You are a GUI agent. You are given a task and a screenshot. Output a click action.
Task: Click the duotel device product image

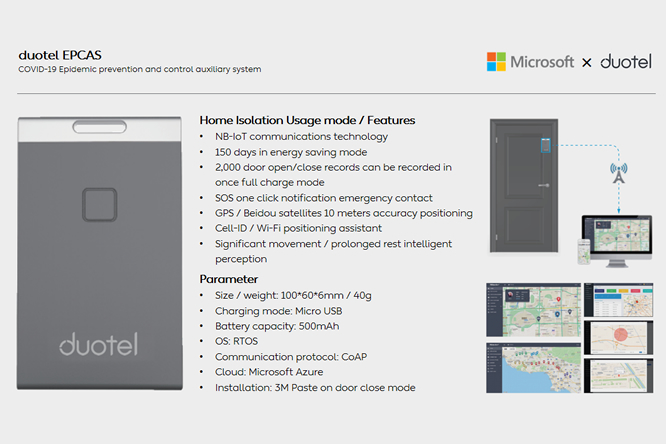[100, 253]
